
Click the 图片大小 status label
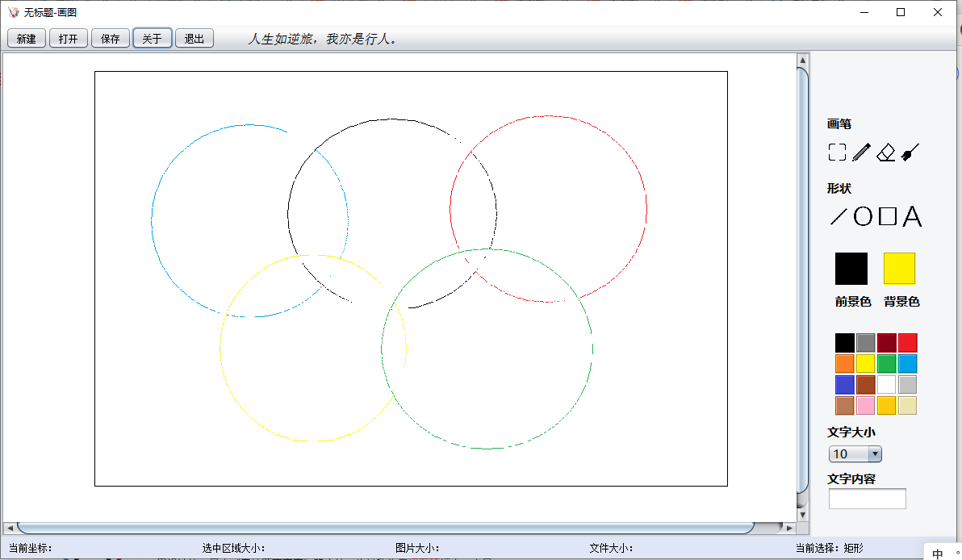(417, 548)
